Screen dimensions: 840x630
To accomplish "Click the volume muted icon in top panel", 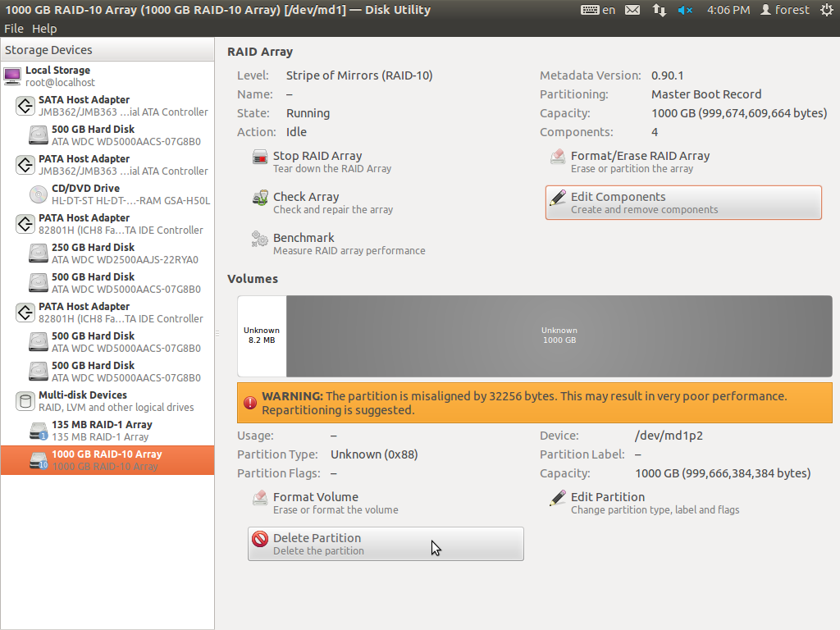I will (x=686, y=10).
